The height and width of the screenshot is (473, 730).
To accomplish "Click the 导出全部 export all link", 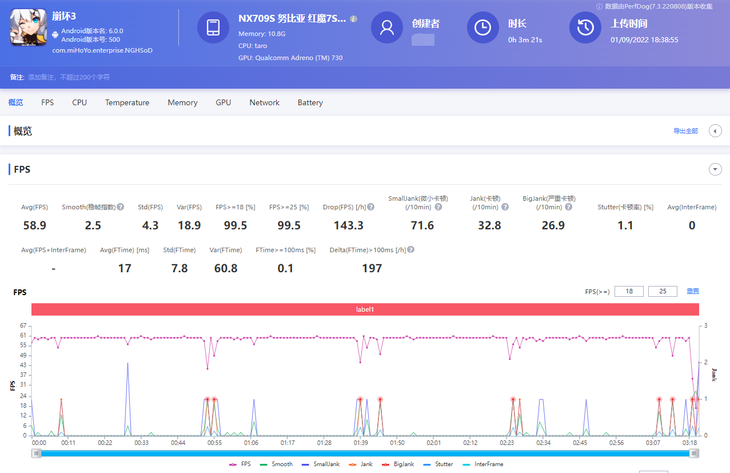I will [x=685, y=131].
